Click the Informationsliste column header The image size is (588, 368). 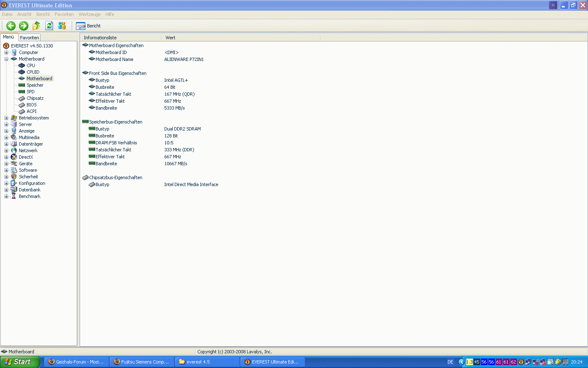pyautogui.click(x=121, y=38)
